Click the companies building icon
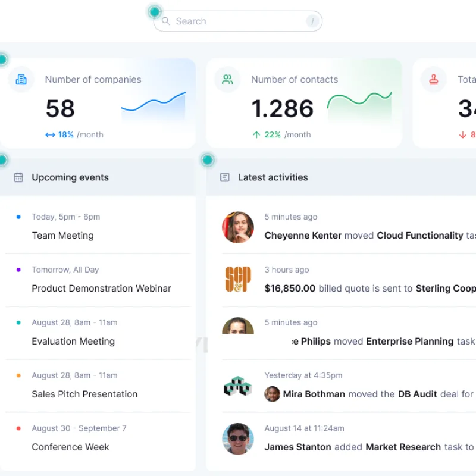The width and height of the screenshot is (476, 476). coord(21,80)
